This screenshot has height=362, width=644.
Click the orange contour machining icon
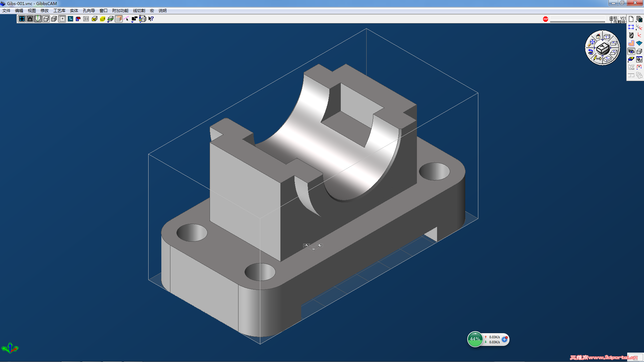(631, 43)
